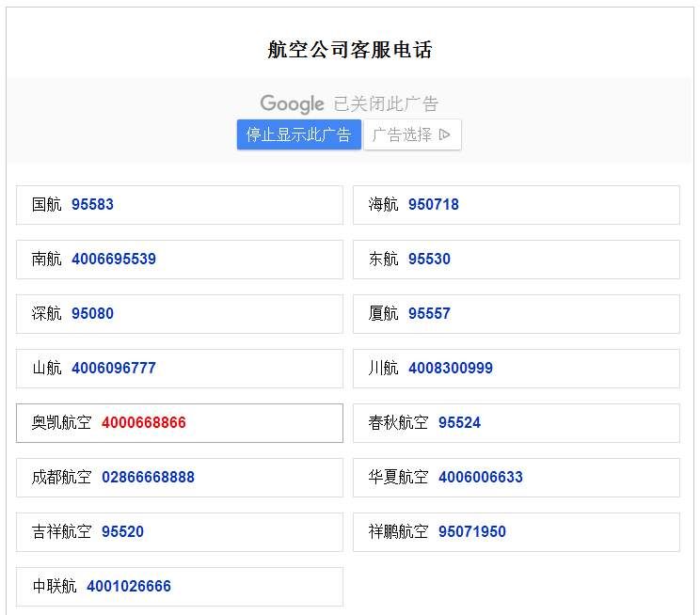Screen dimensions: 700x615
Task: Tap 山航 number 4006096777
Action: click(x=113, y=368)
